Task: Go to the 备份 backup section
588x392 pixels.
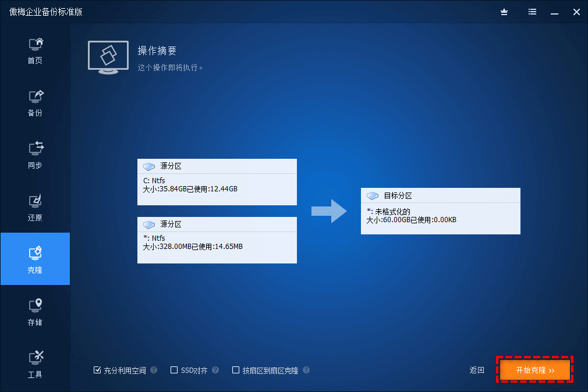Action: tap(36, 103)
